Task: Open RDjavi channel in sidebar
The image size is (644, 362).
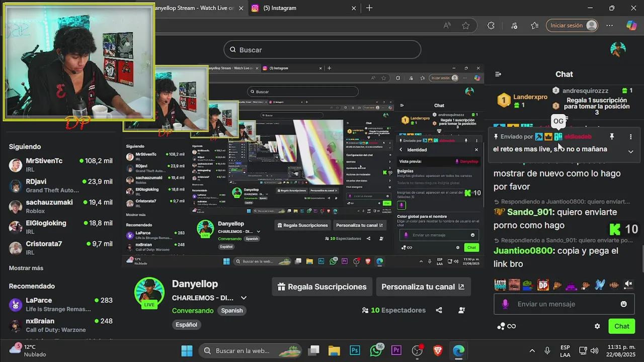Action: [60, 186]
